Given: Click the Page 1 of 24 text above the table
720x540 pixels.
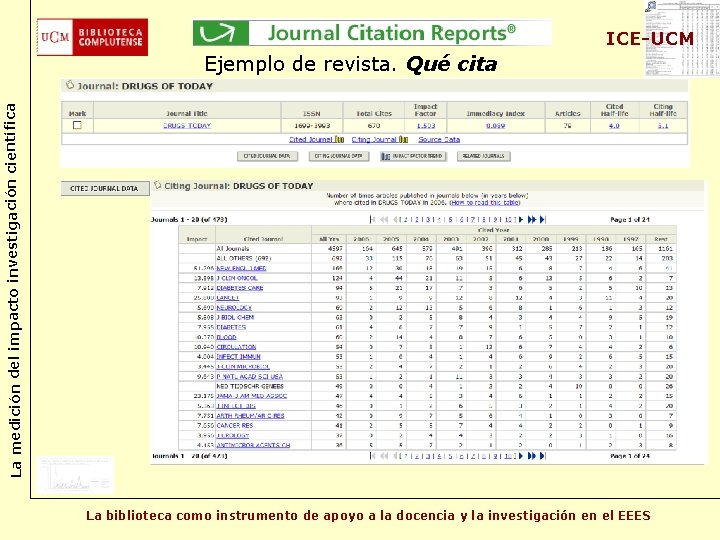Looking at the screenshot, I should click(x=630, y=219).
